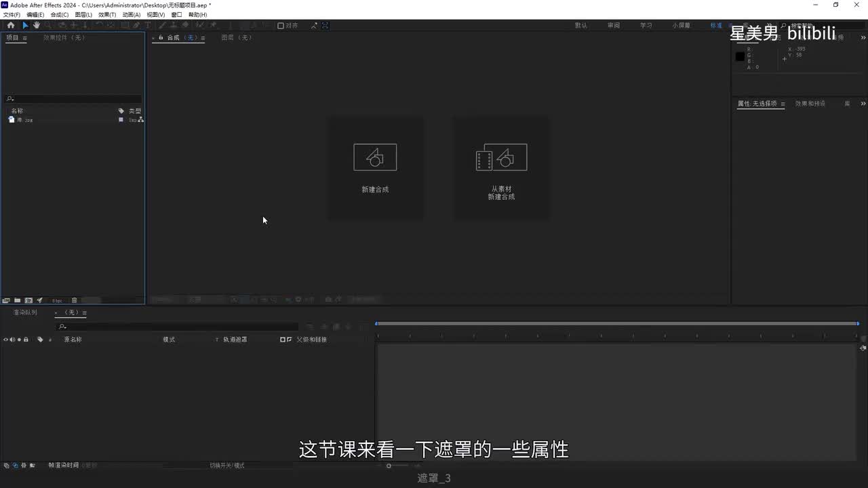Click the 新建合成 button
Screen dimensions: 868x488
[375, 168]
